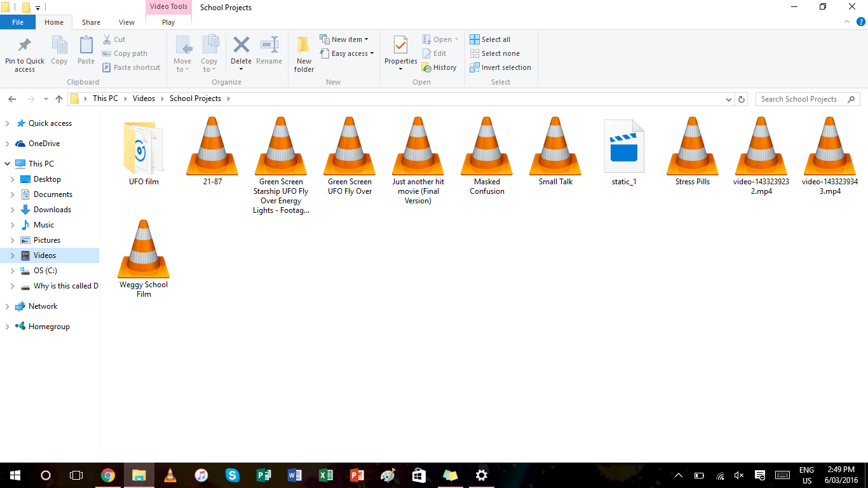This screenshot has height=488, width=868.
Task: Collapse the This PC tree node
Action: coord(8,164)
